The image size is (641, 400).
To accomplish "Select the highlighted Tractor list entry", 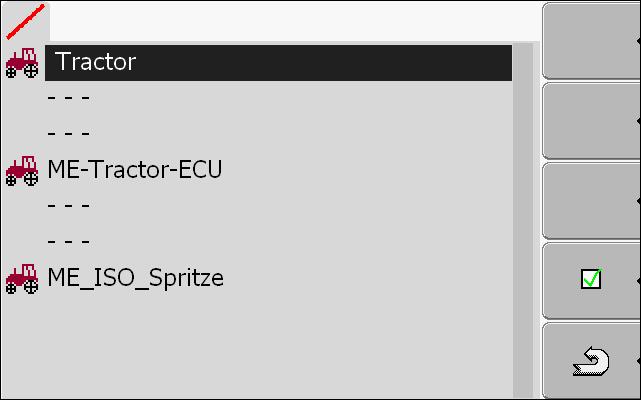I will pyautogui.click(x=278, y=63).
